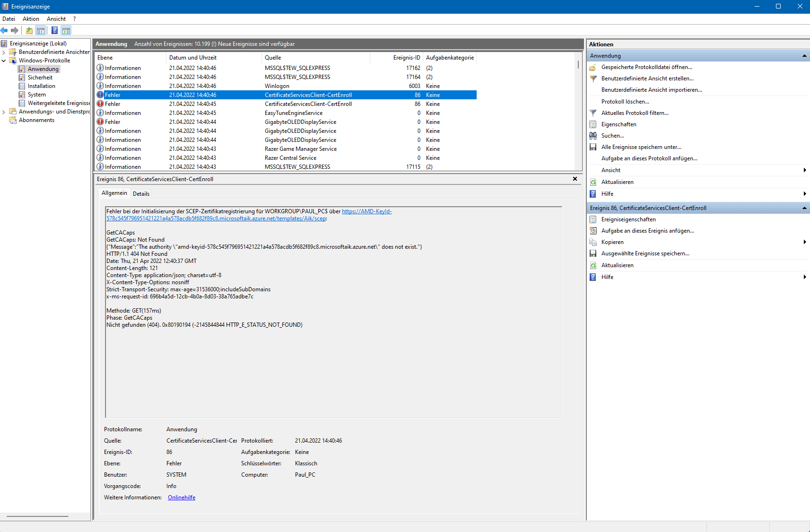The height and width of the screenshot is (532, 810).
Task: Click the show/hide action pane toolbar icon
Action: 66,31
